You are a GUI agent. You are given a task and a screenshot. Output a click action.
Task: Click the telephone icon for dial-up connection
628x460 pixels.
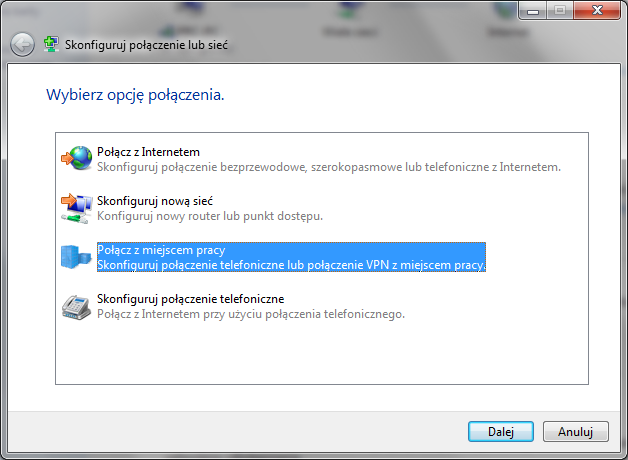[x=76, y=307]
